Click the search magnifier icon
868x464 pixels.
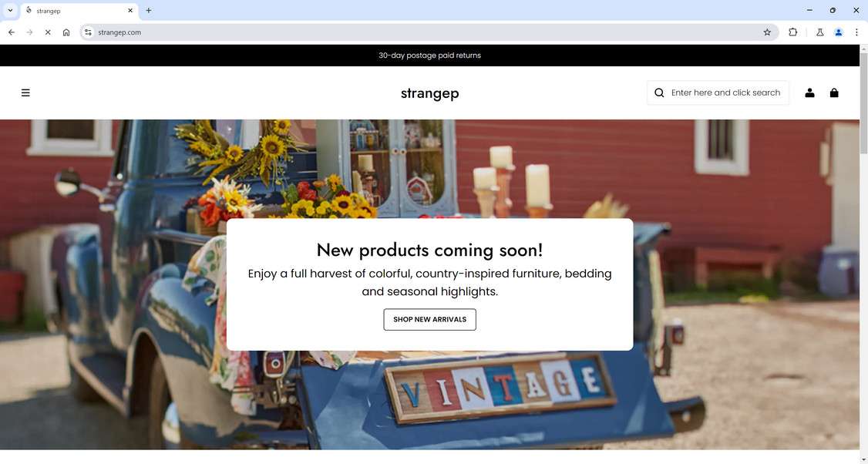coord(659,92)
